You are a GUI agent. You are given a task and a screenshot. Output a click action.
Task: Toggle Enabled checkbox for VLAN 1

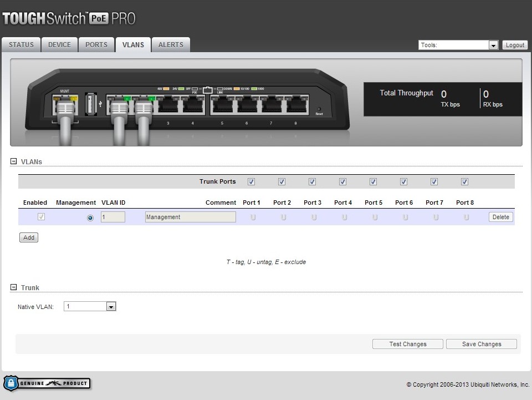click(41, 216)
